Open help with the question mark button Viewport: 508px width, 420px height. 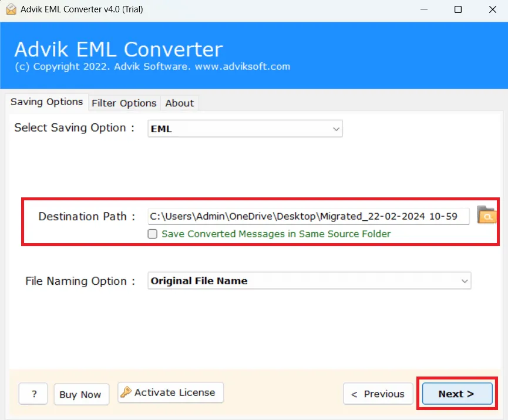coord(33,394)
